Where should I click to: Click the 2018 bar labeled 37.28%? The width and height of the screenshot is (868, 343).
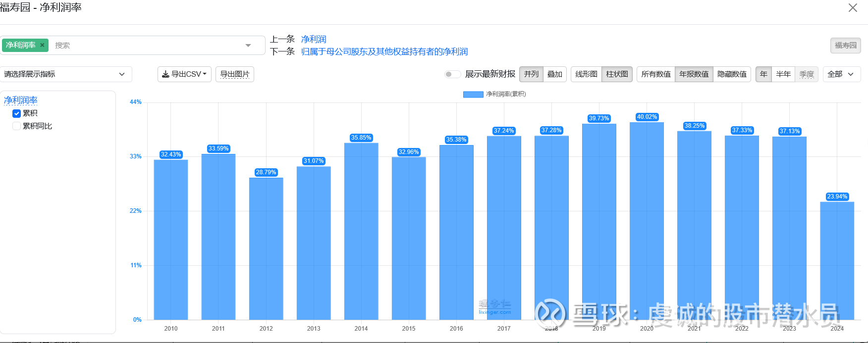click(551, 228)
